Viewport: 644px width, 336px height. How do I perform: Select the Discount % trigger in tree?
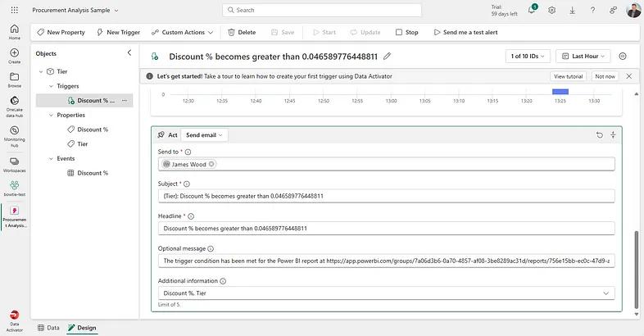(x=84, y=101)
